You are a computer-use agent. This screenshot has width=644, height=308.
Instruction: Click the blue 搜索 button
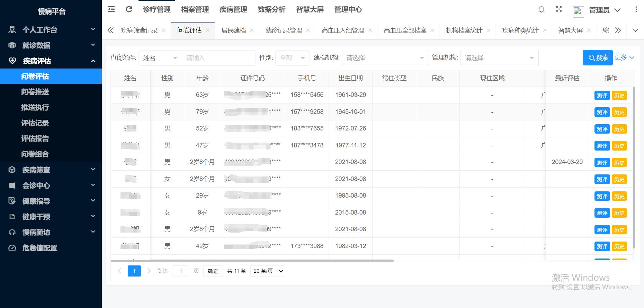(x=598, y=58)
